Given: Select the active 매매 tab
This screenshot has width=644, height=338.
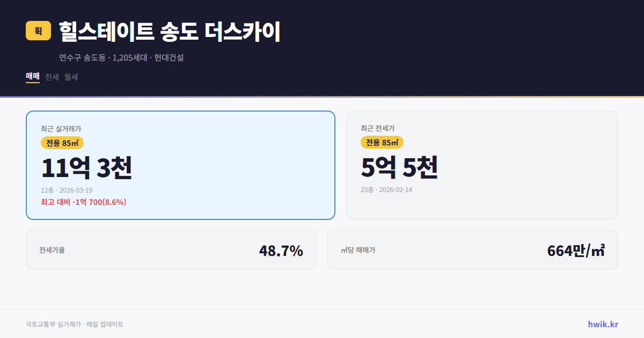Looking at the screenshot, I should (32, 77).
